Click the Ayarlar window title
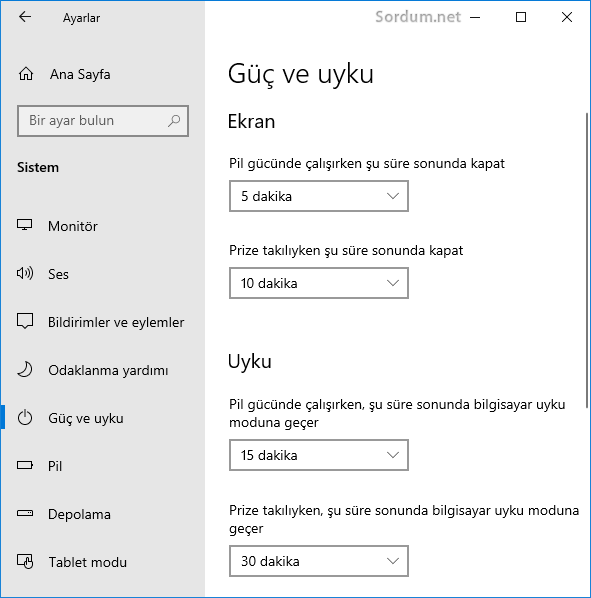Viewport: 591px width, 598px height. coord(82,18)
